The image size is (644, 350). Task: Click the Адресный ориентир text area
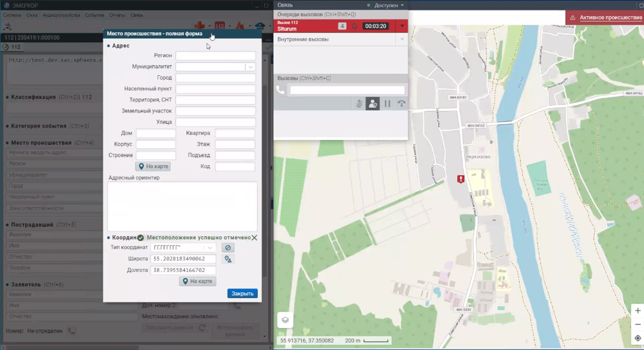point(182,207)
